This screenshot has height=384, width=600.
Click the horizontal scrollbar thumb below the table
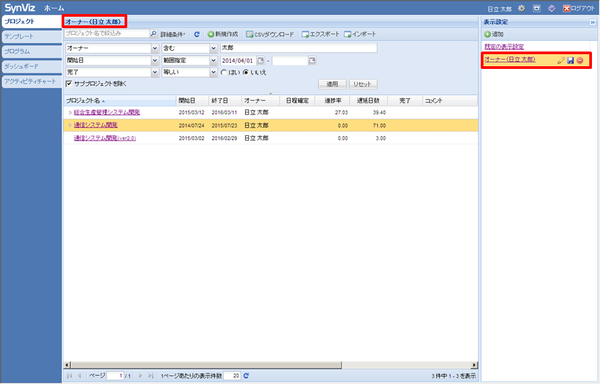coord(206,365)
